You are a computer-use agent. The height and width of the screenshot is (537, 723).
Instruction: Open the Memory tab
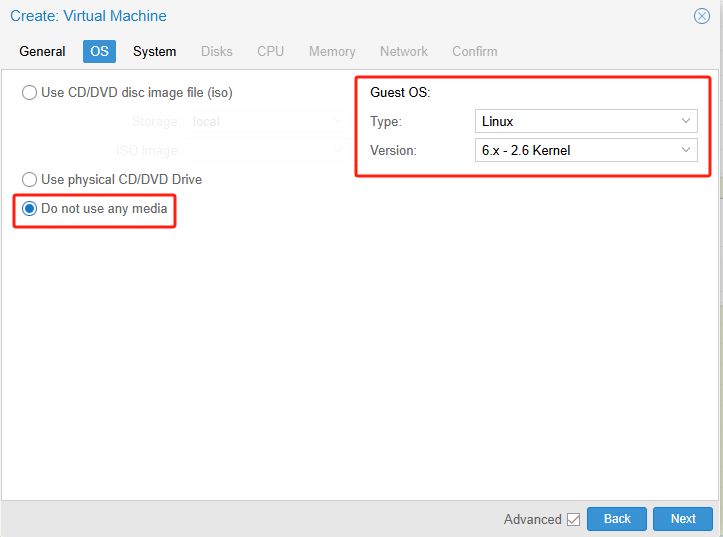pos(332,51)
